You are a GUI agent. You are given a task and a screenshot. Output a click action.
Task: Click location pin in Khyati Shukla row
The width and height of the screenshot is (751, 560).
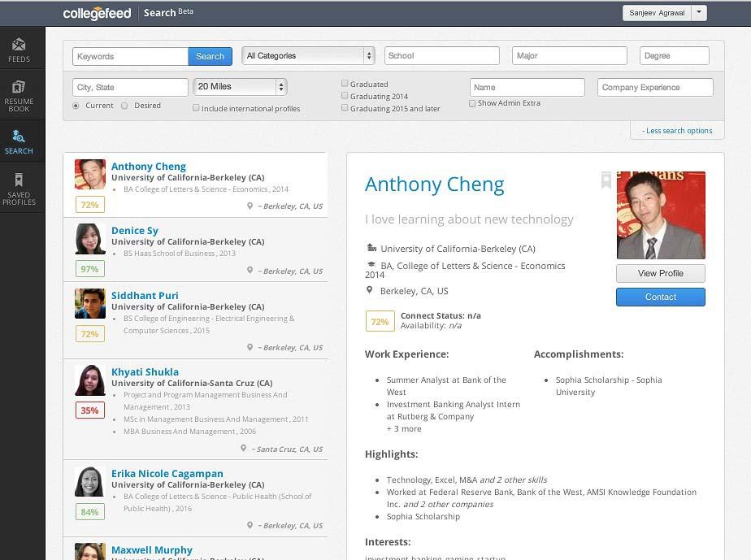click(243, 449)
